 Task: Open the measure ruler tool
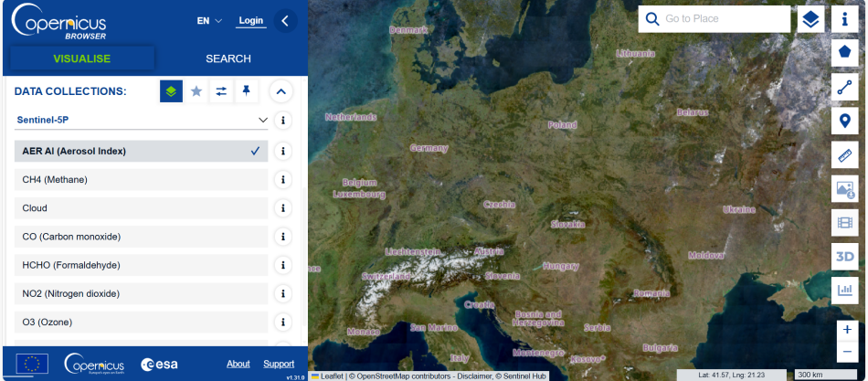[x=844, y=155]
